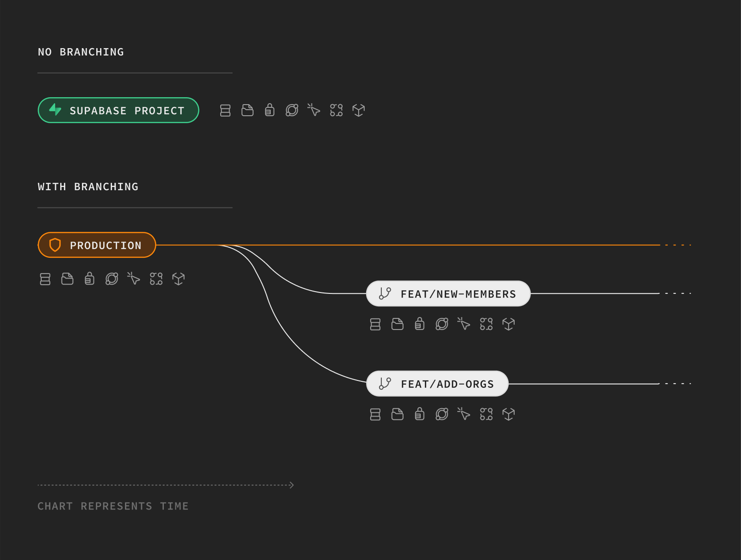This screenshot has width=741, height=560.
Task: Click the cube icon beside Supabase Project
Action: coord(359,110)
